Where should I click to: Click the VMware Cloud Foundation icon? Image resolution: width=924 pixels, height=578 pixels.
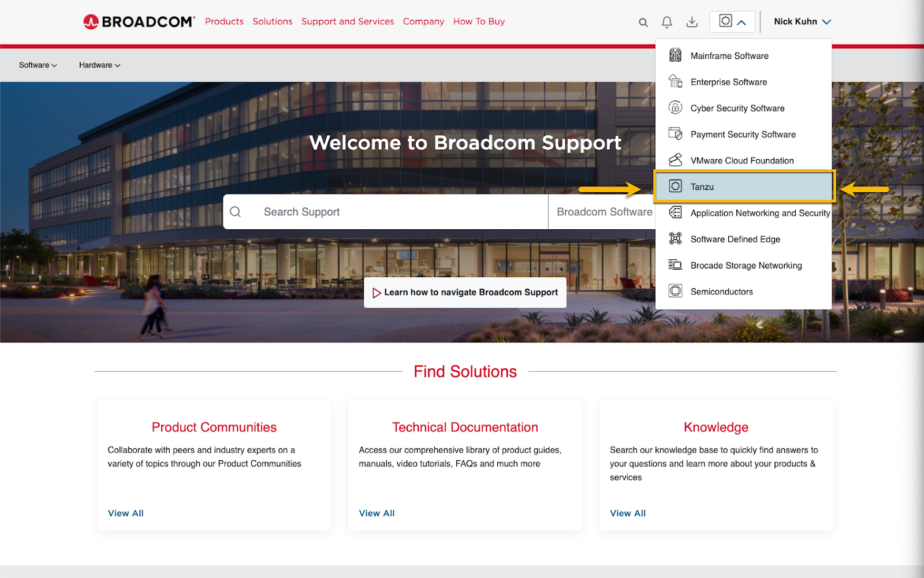pyautogui.click(x=675, y=160)
